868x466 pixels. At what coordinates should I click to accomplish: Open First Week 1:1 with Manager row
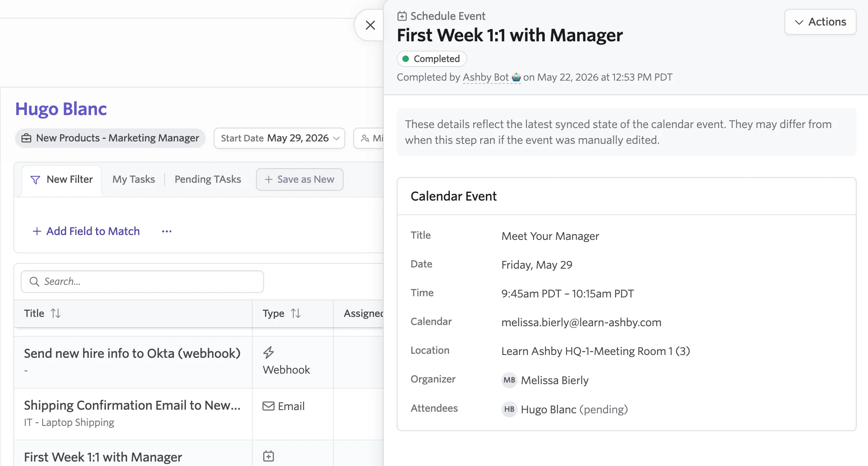pyautogui.click(x=103, y=457)
